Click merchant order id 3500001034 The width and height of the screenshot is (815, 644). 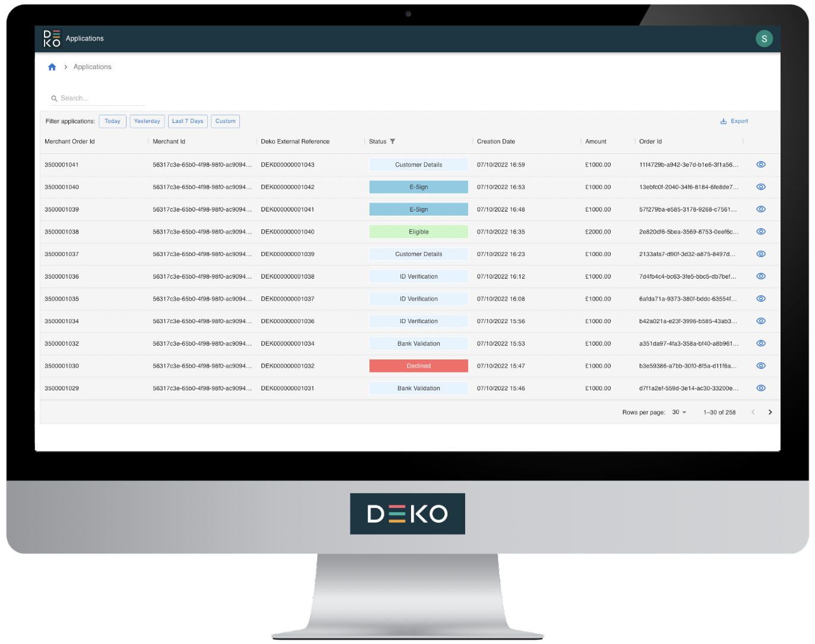point(62,321)
